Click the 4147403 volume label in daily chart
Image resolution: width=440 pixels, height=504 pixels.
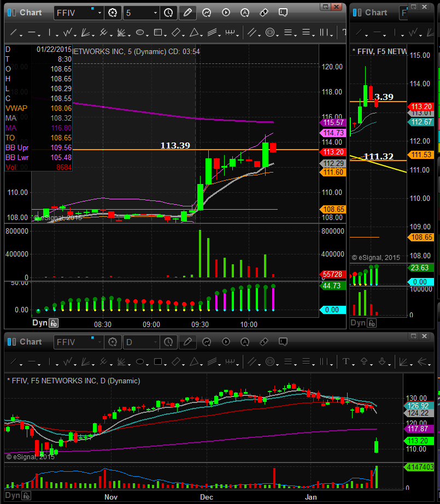pos(419,467)
